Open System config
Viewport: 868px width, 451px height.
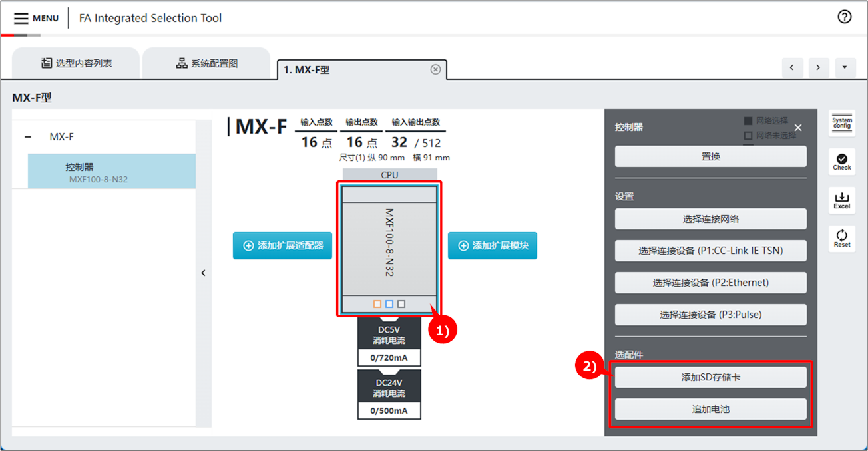(x=841, y=123)
